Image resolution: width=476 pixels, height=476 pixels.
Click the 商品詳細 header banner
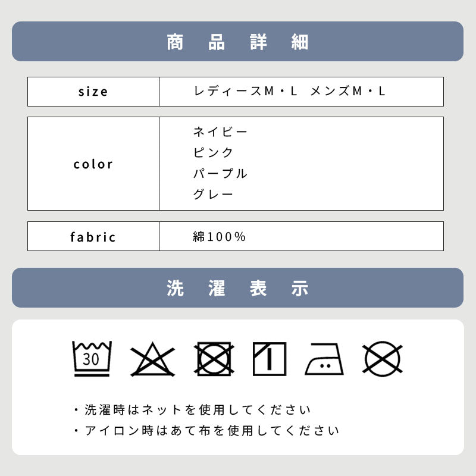[x=237, y=42]
